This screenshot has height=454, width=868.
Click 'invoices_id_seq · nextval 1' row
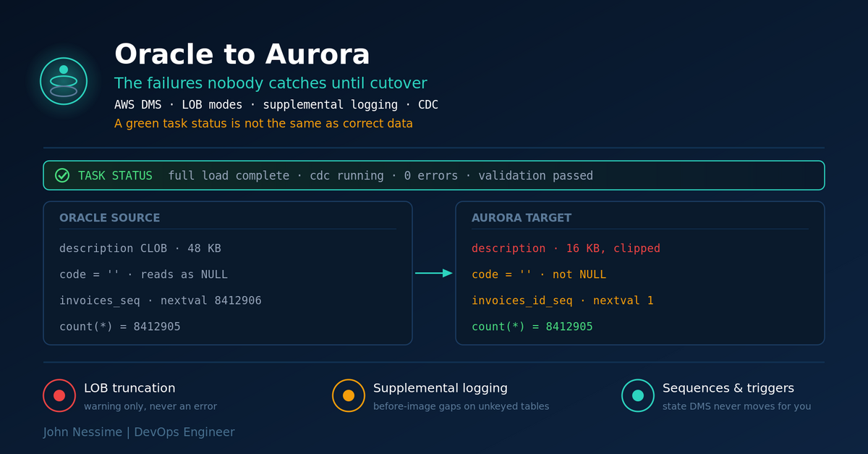tap(563, 300)
